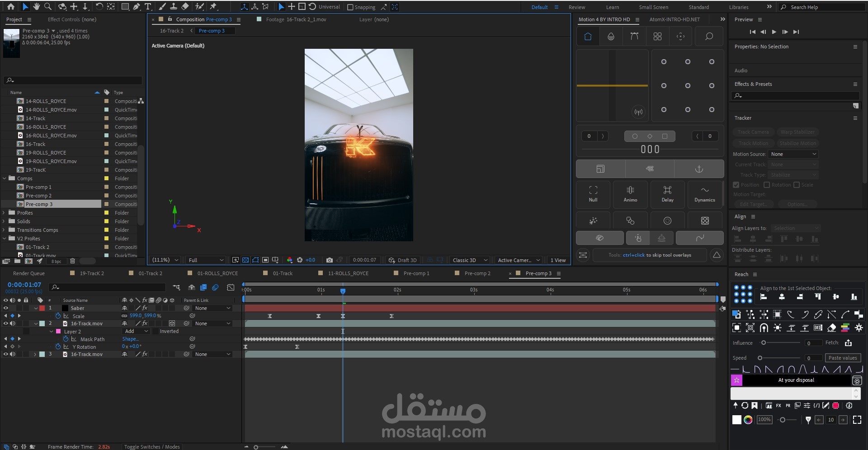Screen dimensions: 868x450
Task: Click the Animo tool in Motion 4
Action: point(630,194)
